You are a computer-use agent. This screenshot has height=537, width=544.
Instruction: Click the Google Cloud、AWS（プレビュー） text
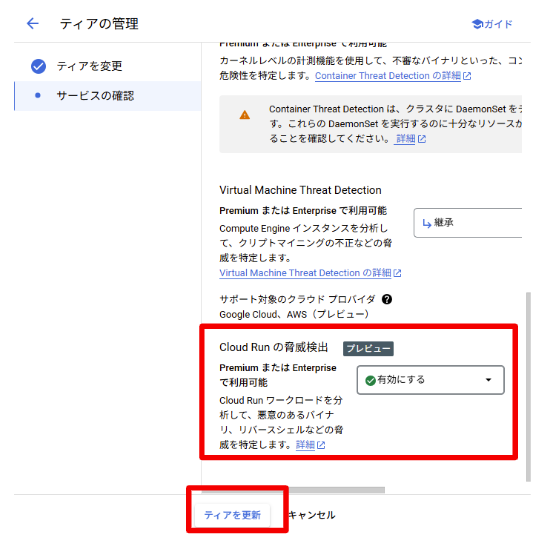point(294,314)
